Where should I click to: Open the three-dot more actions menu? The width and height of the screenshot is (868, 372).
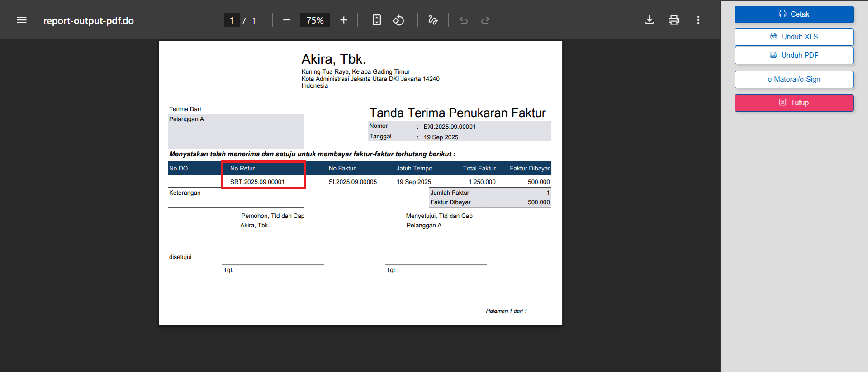[698, 20]
